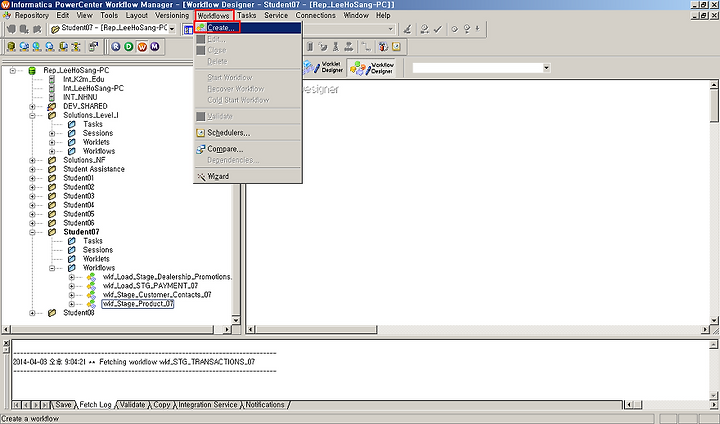This screenshot has height=424, width=720.
Task: Click the broom clear icon in top toolbar
Action: (x=407, y=29)
